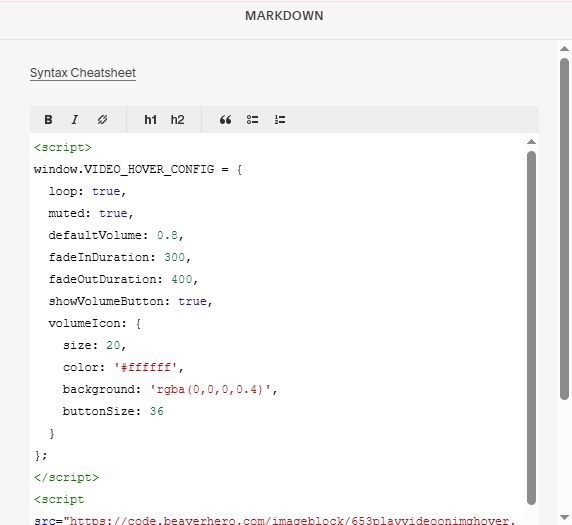Apply h2 heading style
572x525 pixels.
pos(177,120)
